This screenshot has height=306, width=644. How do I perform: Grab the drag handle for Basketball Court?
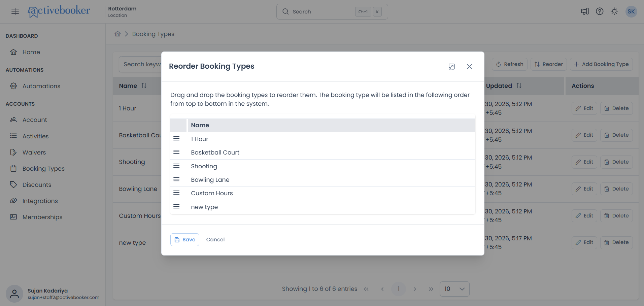click(176, 152)
